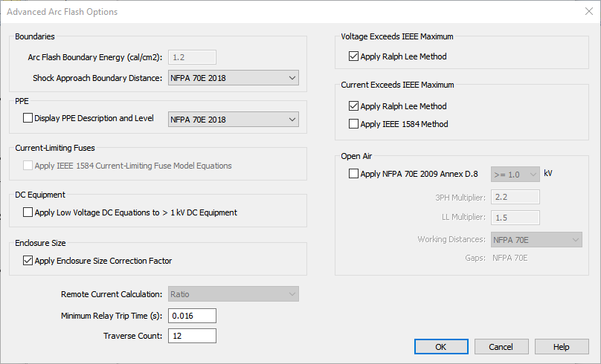Viewport: 601px width, 364px height.
Task: Expand the Working Distances dropdown
Action: point(535,240)
